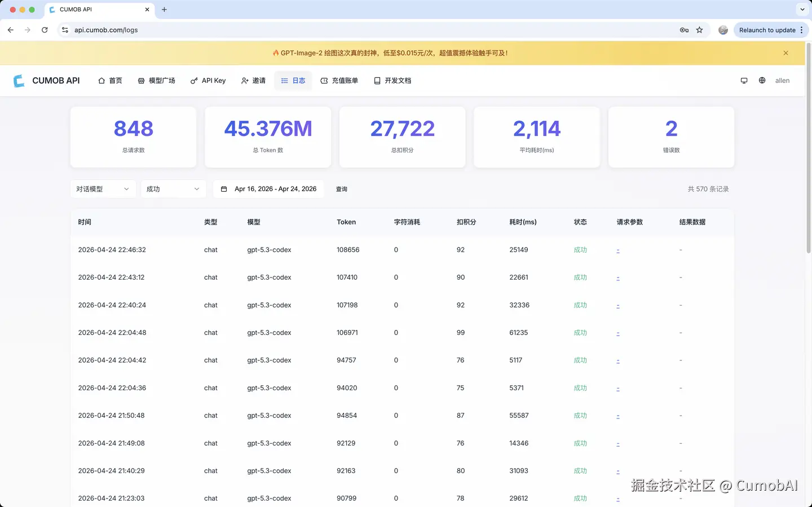Go to 模型广场 in the navigation
This screenshot has width=812, height=507.
[156, 81]
